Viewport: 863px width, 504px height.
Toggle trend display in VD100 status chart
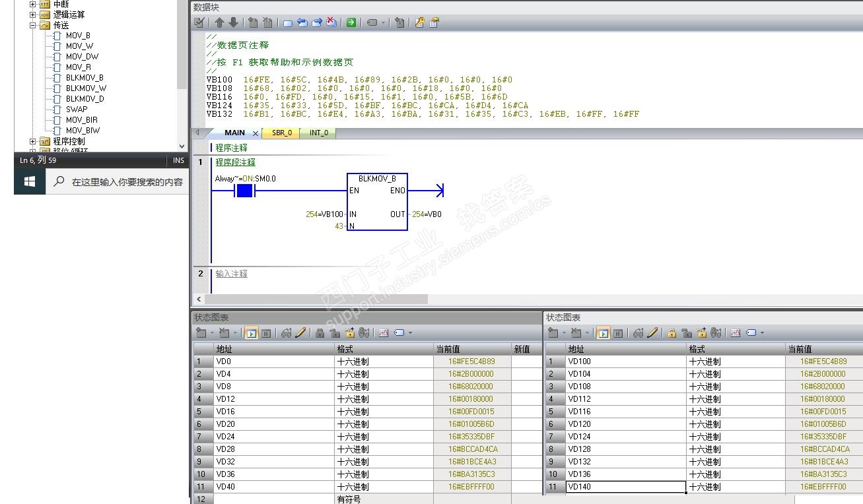point(736,333)
